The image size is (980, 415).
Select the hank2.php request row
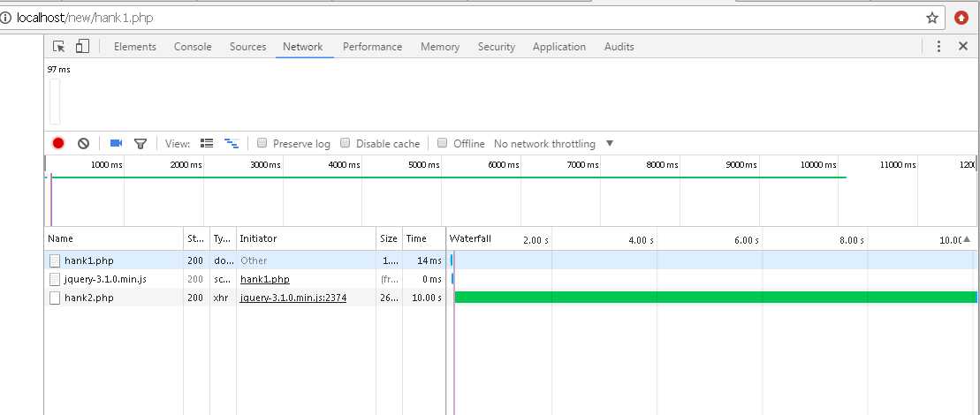coord(509,298)
